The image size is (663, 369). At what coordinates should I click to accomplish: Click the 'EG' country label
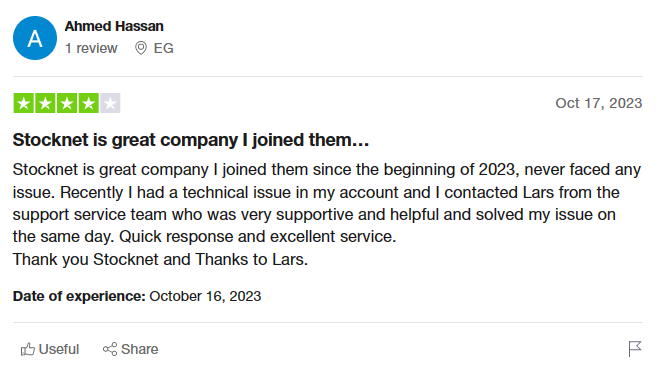[x=164, y=48]
